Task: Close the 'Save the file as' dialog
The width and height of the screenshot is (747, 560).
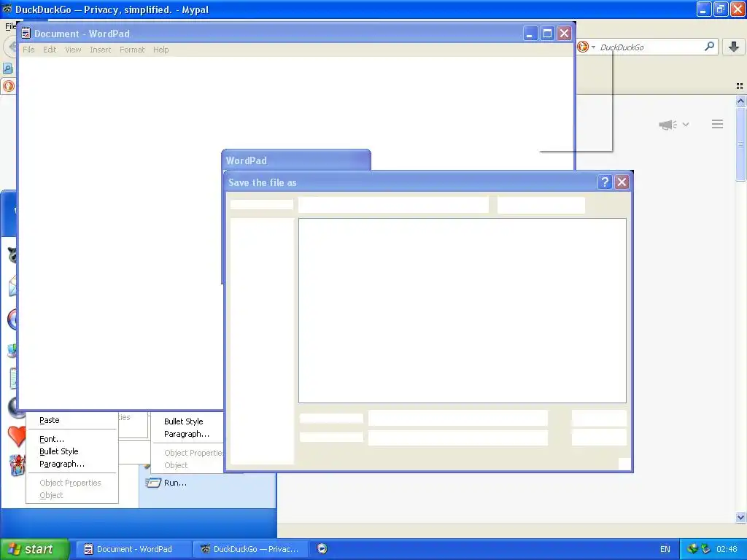Action: coord(622,182)
